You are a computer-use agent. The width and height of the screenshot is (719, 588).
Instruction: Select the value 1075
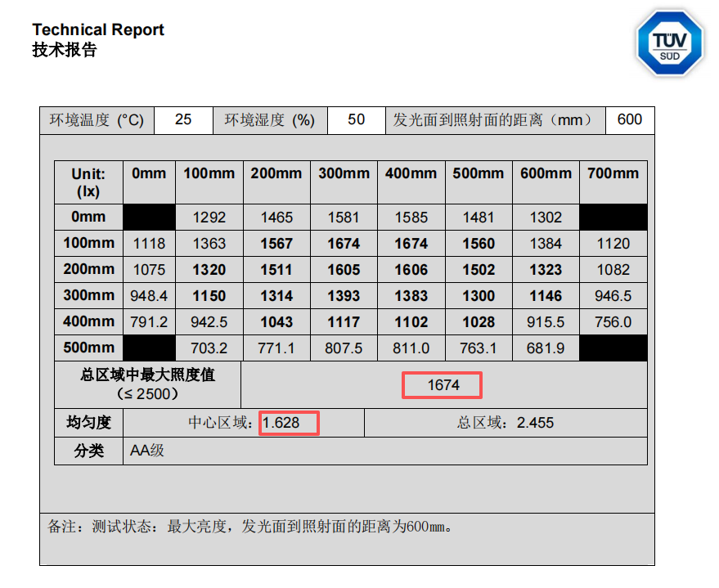[149, 270]
